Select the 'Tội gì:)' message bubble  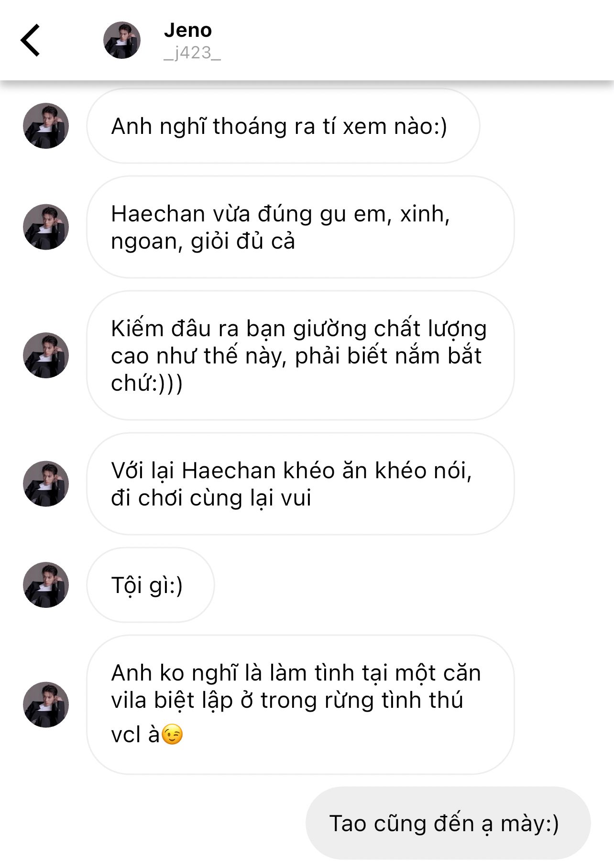[x=150, y=585]
